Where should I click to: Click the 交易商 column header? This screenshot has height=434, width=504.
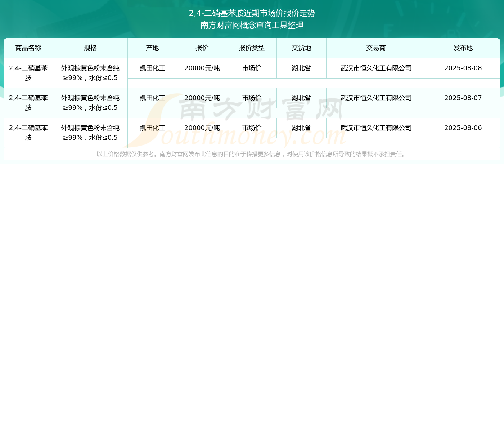tap(376, 48)
